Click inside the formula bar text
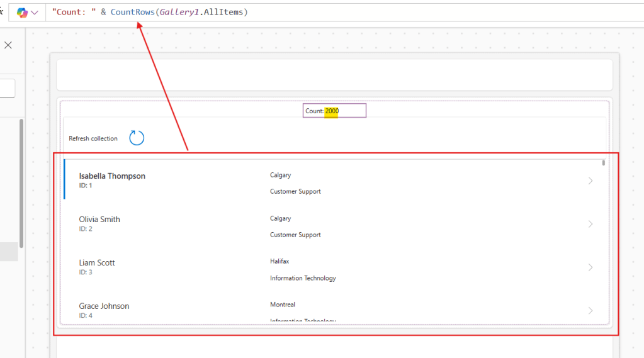644x358 pixels. point(150,12)
